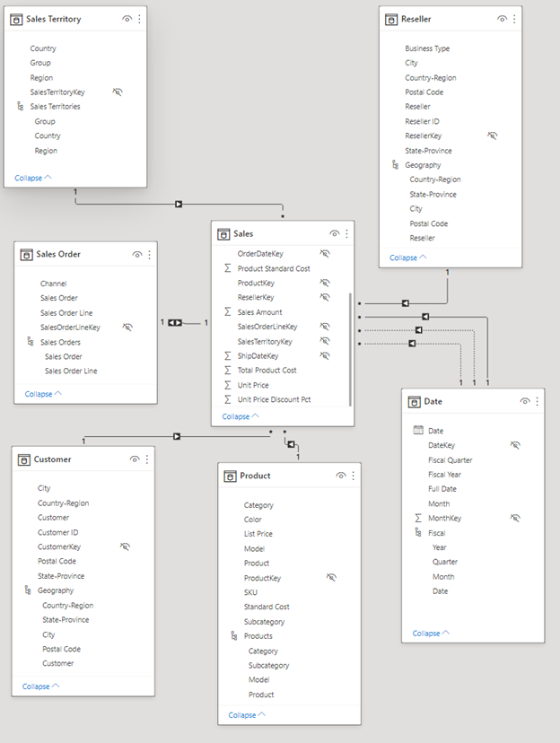This screenshot has width=560, height=743.
Task: Toggle visibility of the Sales Order table
Action: coord(137,254)
